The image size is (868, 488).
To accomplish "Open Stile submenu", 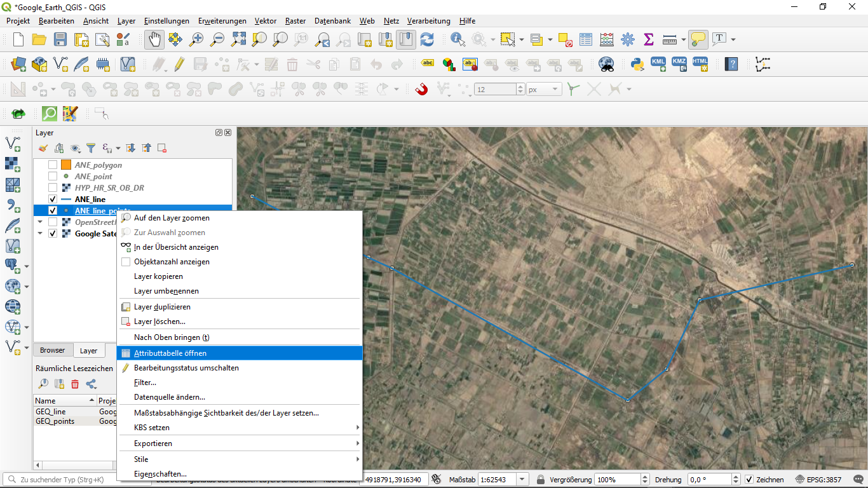I will click(x=240, y=459).
